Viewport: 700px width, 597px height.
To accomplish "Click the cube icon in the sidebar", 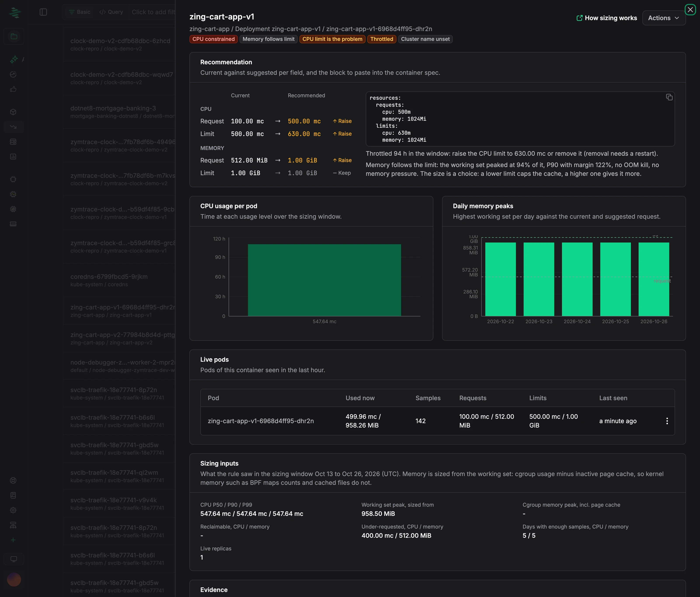I will [x=13, y=112].
